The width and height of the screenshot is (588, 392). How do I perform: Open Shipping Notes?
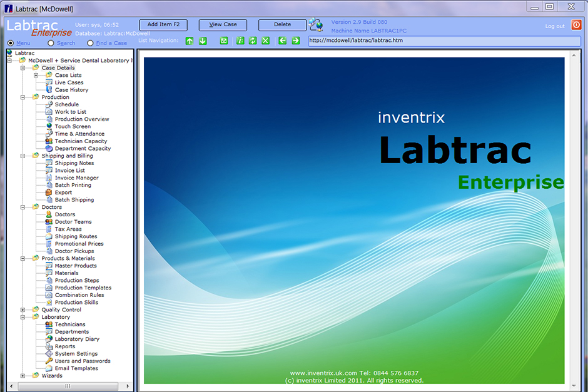(x=74, y=163)
